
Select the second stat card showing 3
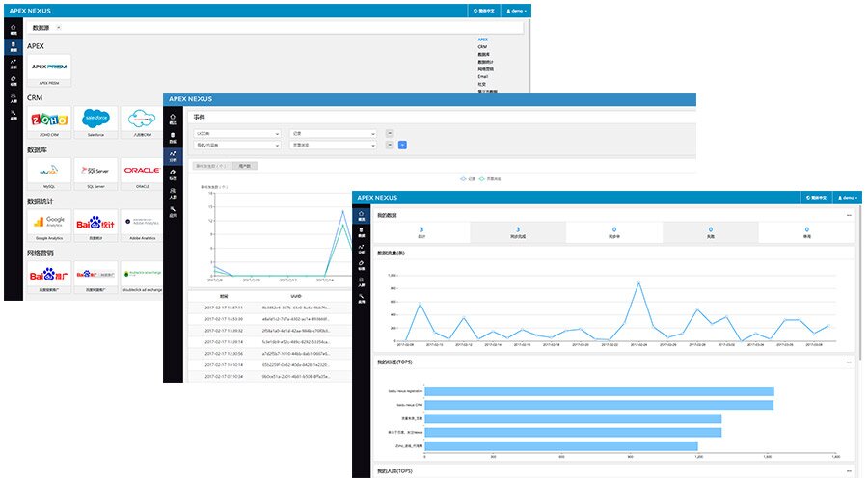518,232
